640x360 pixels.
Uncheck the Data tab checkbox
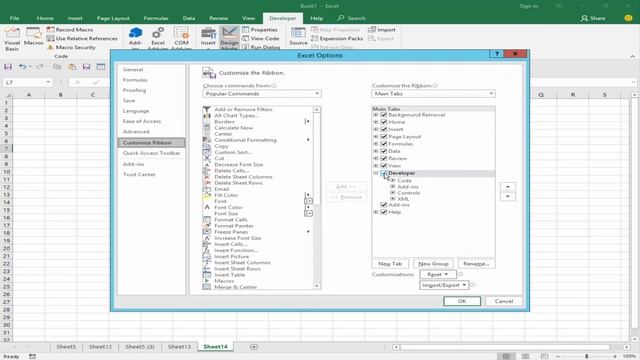click(384, 151)
